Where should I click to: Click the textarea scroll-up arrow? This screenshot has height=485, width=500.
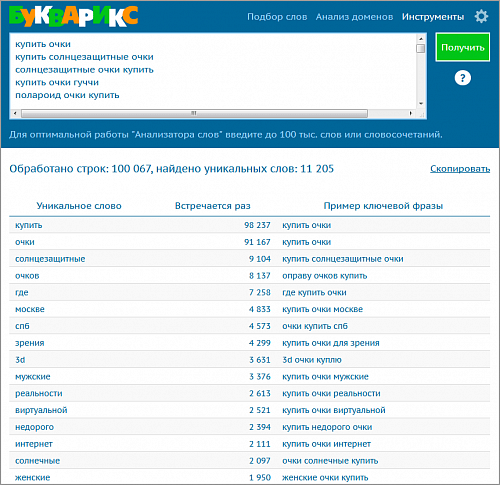pyautogui.click(x=421, y=39)
